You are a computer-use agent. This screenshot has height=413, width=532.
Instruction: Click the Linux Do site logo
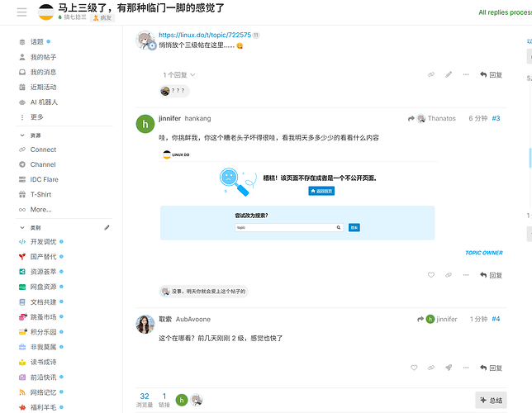45,12
